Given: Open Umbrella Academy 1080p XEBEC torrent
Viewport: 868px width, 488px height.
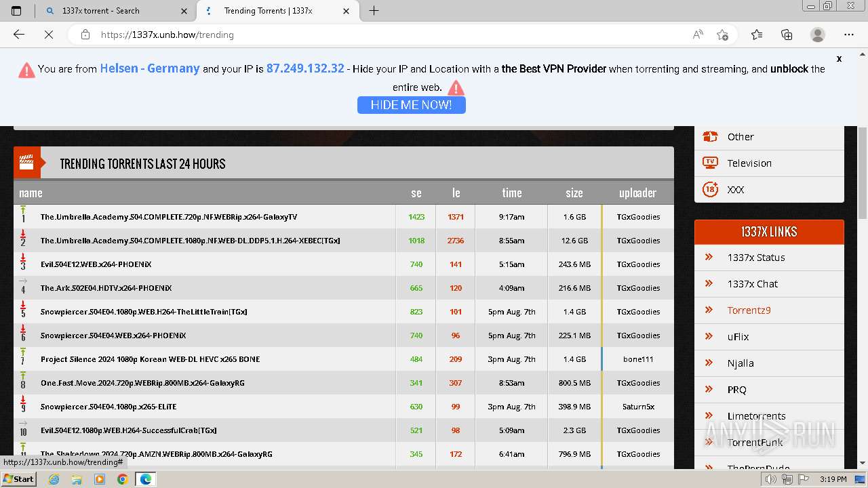Looking at the screenshot, I should [190, 241].
